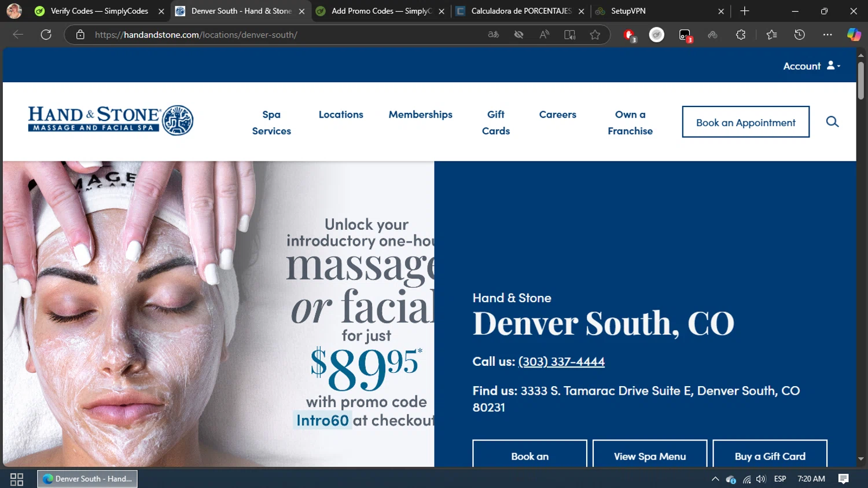Viewport: 868px width, 488px height.
Task: Open Careers menu item
Action: [x=558, y=115]
